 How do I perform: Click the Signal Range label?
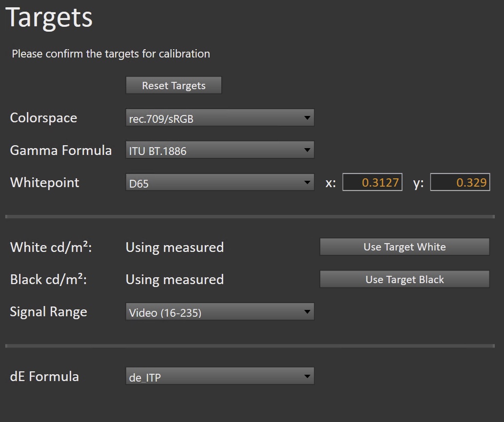(x=48, y=312)
